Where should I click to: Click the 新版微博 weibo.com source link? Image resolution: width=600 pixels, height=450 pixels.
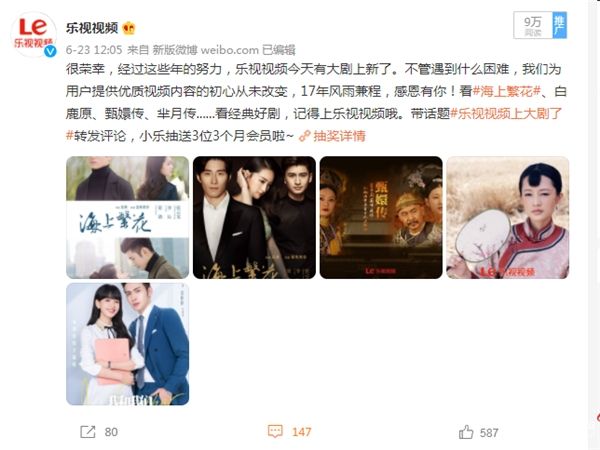pyautogui.click(x=205, y=50)
